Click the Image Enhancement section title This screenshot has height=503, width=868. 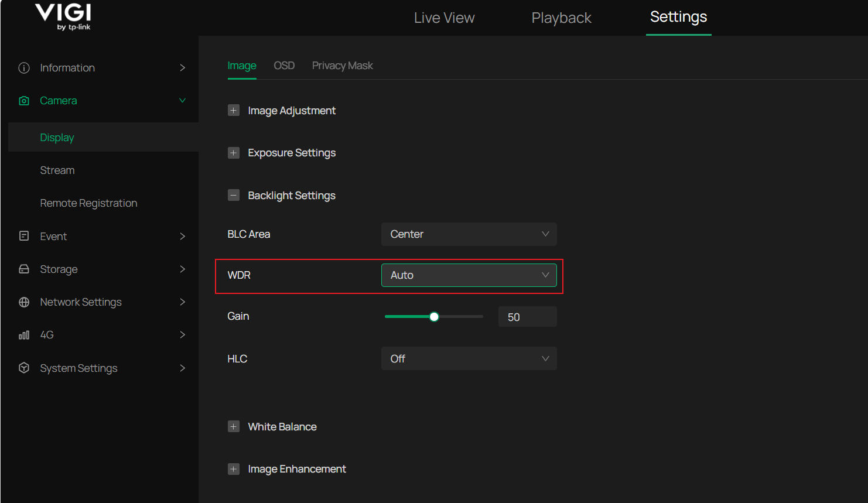click(297, 469)
